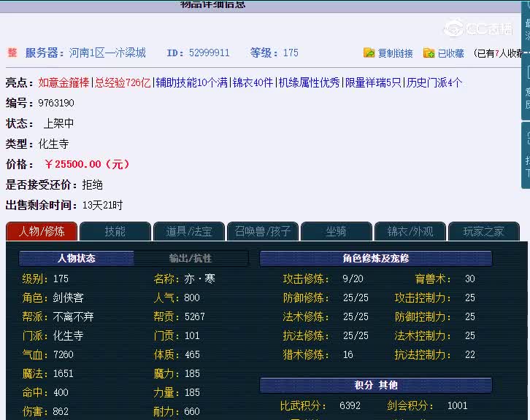Screen dimensions: 530x420
Task: Open the 技能 tab
Action: pos(115,231)
